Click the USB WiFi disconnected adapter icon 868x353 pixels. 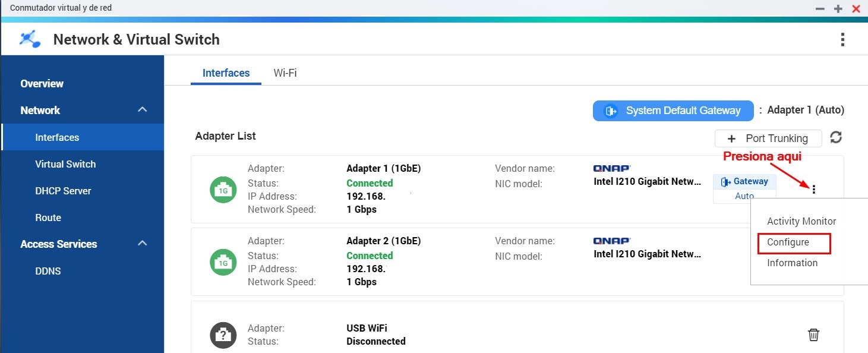click(x=223, y=335)
